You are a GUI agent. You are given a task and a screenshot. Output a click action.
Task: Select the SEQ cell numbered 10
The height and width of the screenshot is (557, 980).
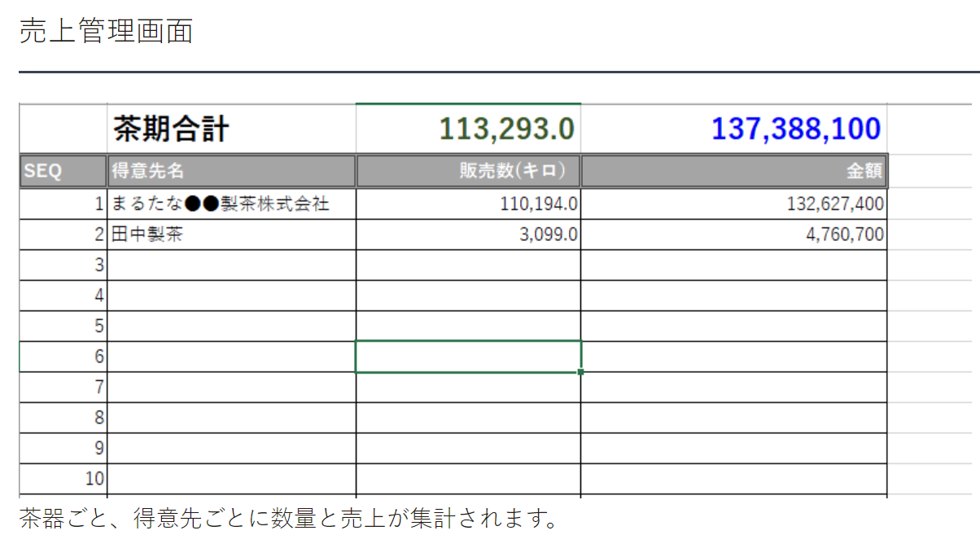(63, 478)
